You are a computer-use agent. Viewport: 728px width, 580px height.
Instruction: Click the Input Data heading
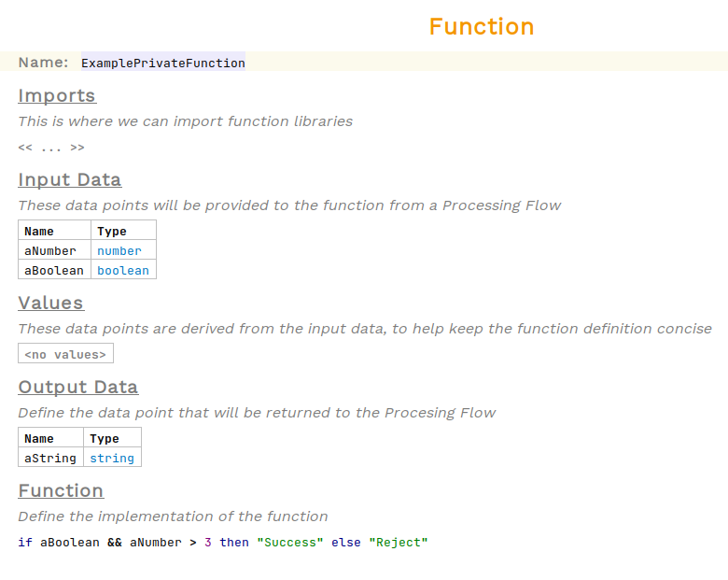click(x=70, y=180)
